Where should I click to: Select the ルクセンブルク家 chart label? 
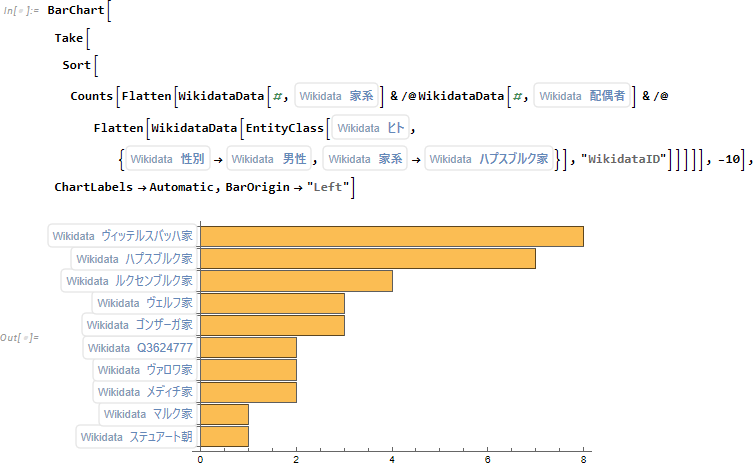[x=128, y=281]
